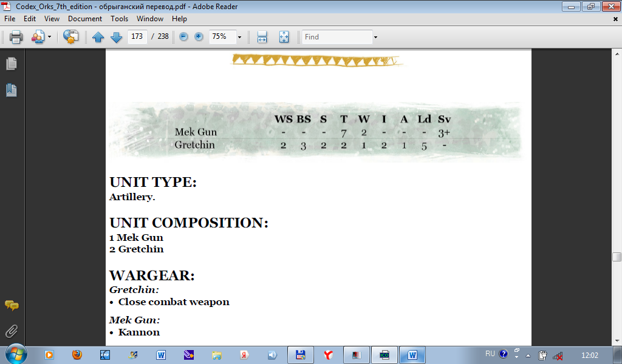Open the KMPlayer taskbar icon
Image resolution: width=622 pixels, height=364 pixels.
coord(104,355)
